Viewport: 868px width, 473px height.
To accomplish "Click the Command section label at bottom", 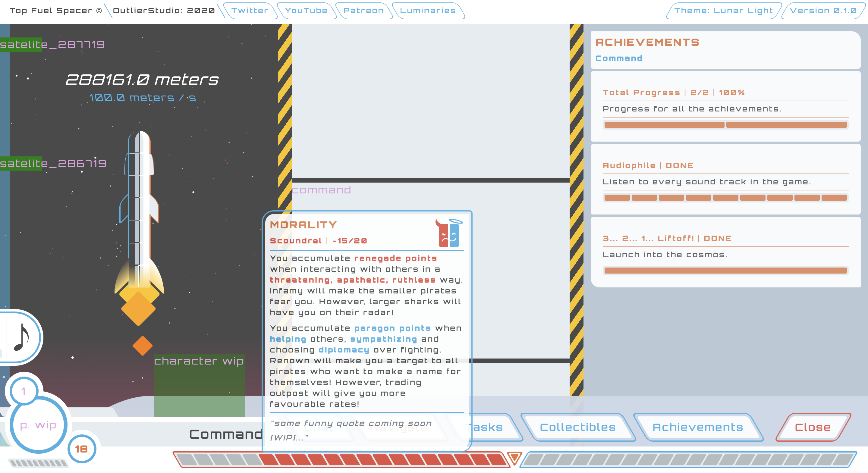I will coord(225,434).
